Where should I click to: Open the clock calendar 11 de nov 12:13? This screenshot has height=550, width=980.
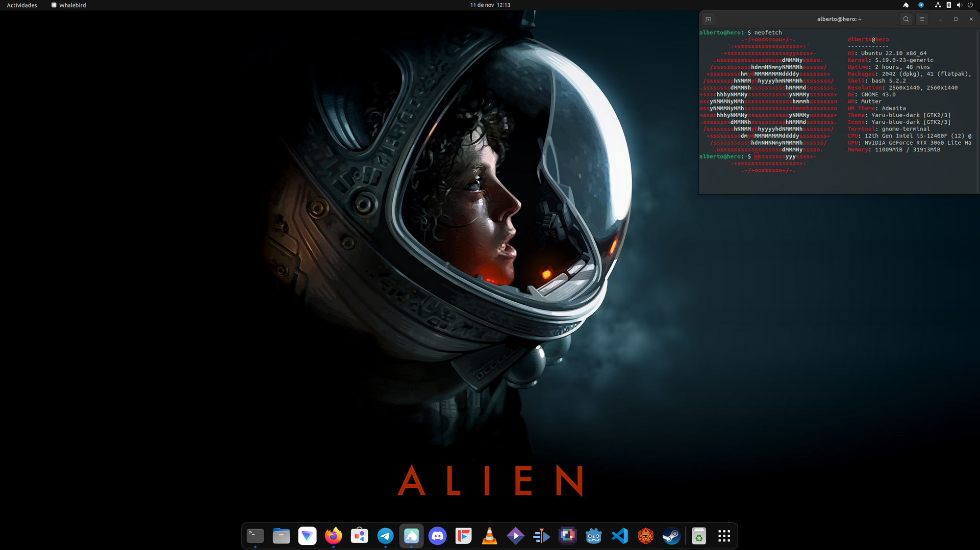tap(490, 5)
